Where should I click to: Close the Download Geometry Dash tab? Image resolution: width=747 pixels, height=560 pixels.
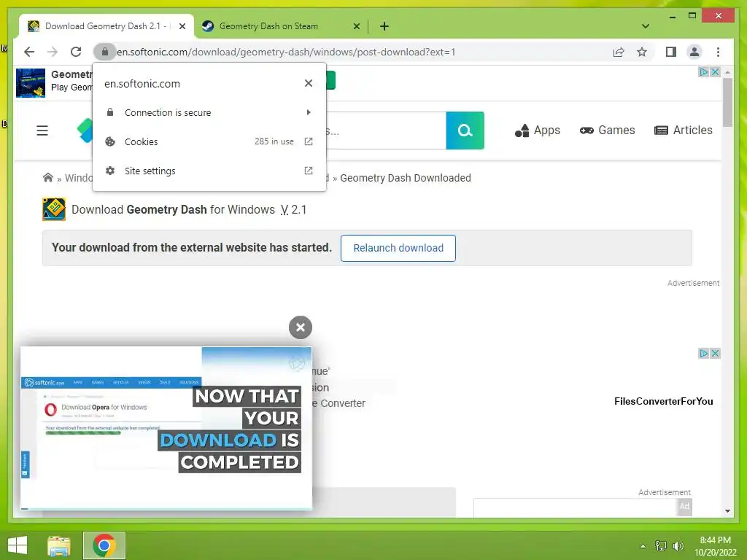[182, 26]
